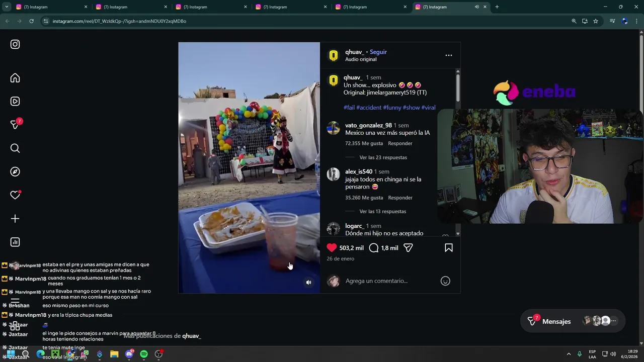Open the zoom magnifier in address bar
The image size is (644, 362).
(x=574, y=21)
